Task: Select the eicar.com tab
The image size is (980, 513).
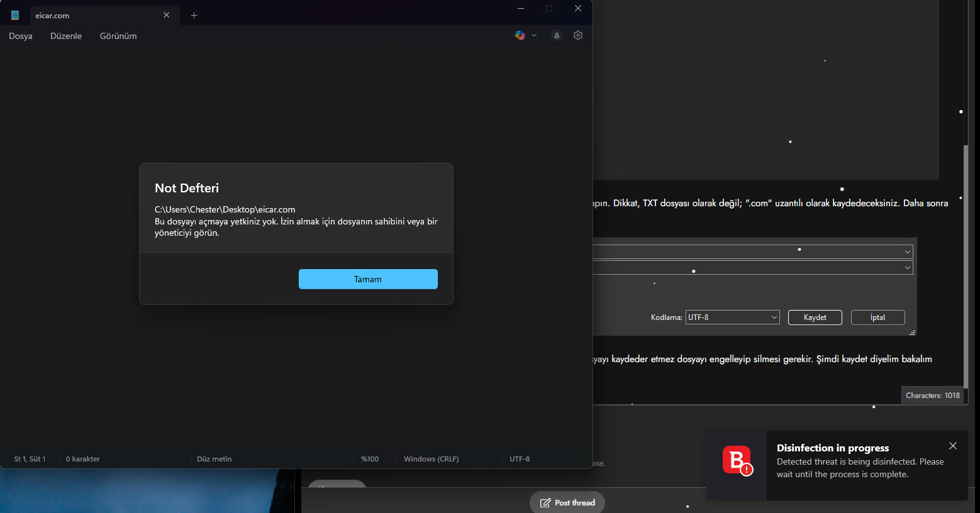Action: click(94, 16)
